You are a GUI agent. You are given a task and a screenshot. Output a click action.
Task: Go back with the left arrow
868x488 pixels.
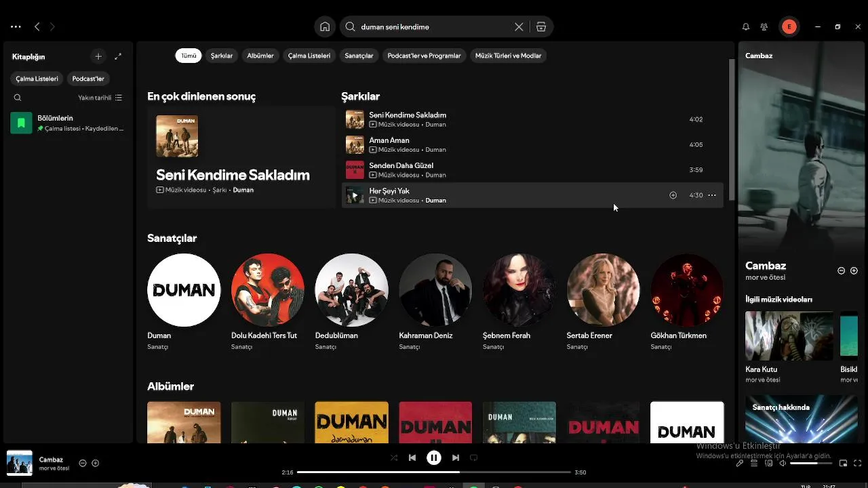[x=37, y=26]
